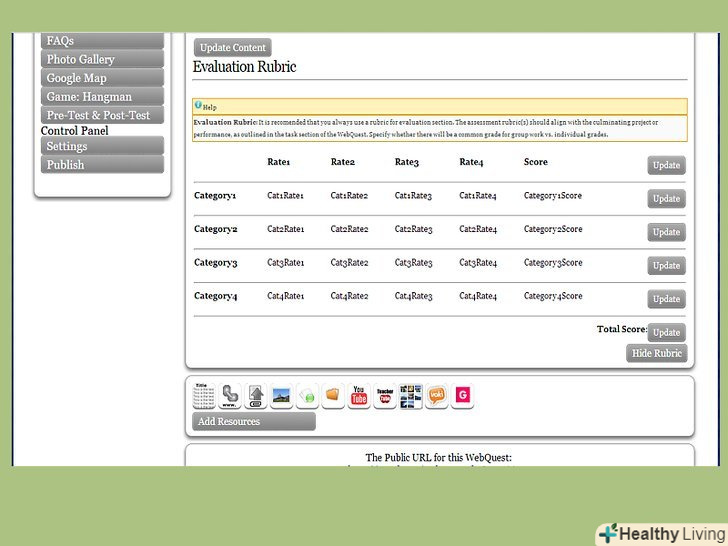Click the Add Resources button

click(254, 422)
